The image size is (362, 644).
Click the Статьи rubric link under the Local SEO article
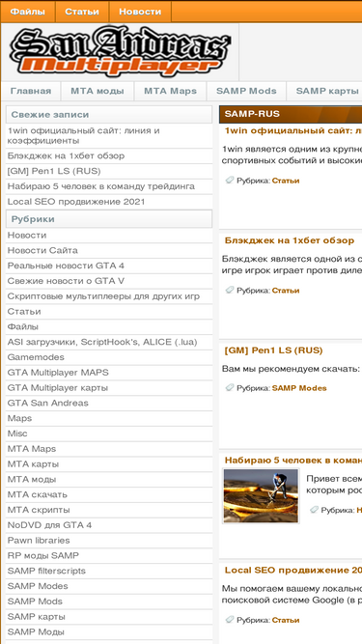(286, 620)
